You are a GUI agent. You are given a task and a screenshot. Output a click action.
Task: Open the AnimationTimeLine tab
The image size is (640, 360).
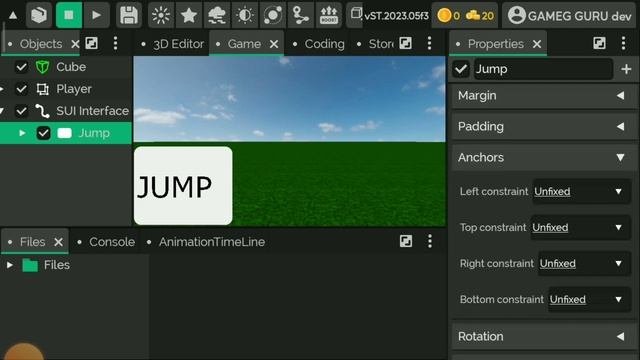(212, 242)
